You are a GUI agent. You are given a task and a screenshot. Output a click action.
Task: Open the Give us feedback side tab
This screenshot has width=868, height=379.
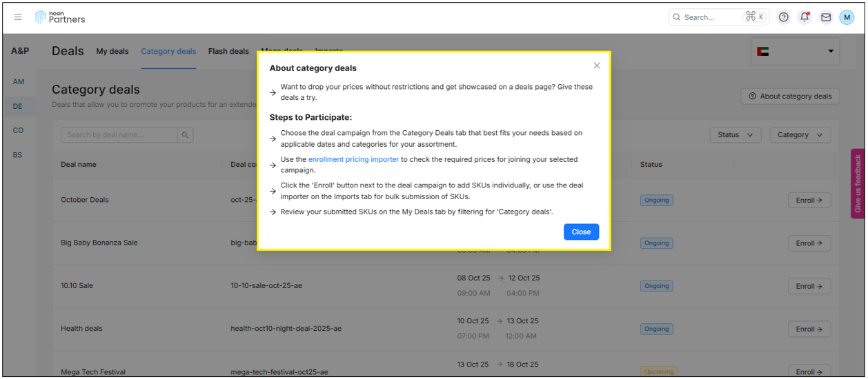click(x=858, y=183)
